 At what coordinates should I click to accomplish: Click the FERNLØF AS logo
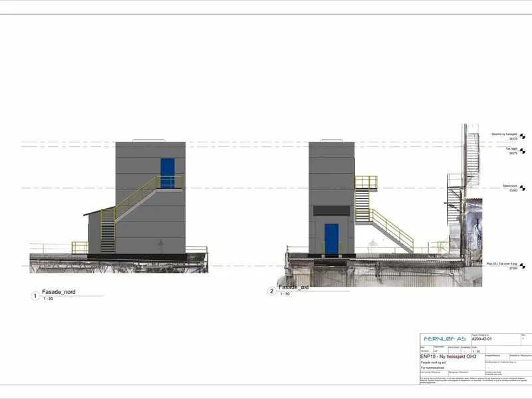point(445,339)
